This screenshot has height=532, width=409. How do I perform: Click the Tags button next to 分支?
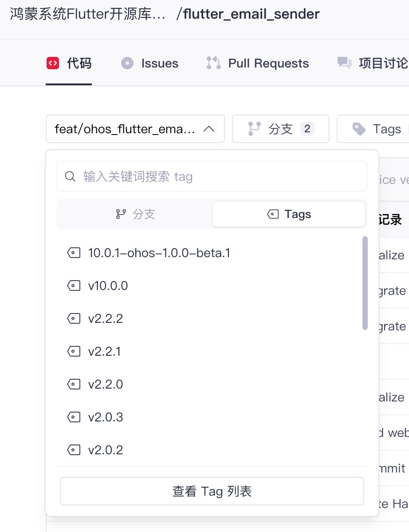click(x=373, y=129)
